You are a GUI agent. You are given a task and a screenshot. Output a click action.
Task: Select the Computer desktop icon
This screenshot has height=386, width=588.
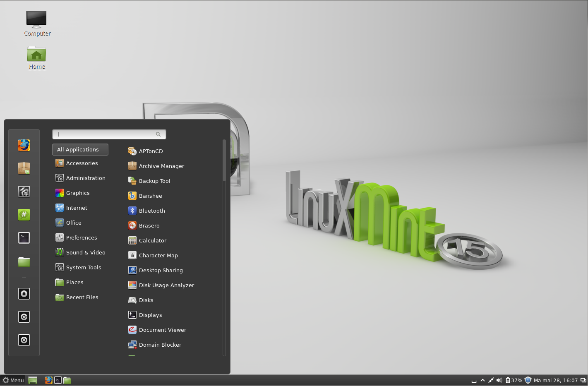click(37, 24)
